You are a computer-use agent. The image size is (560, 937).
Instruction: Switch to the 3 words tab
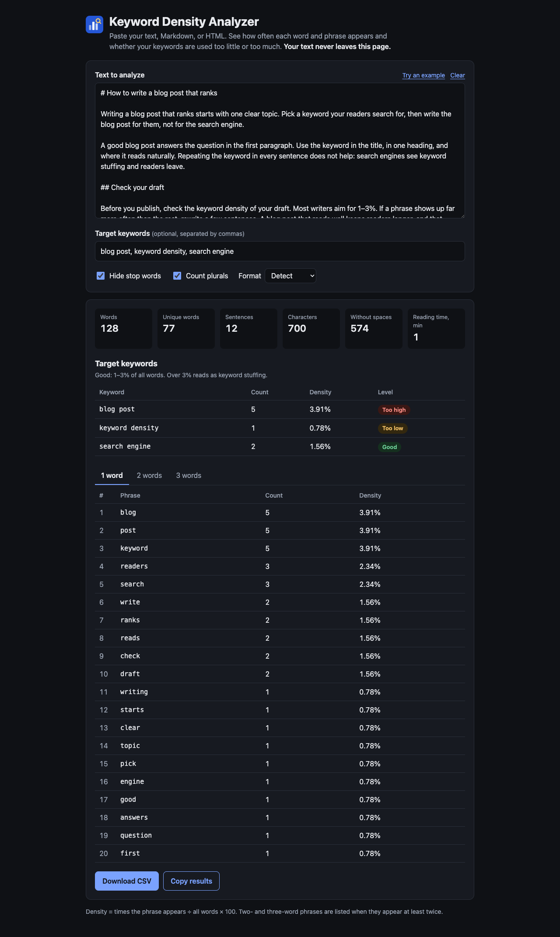tap(189, 476)
